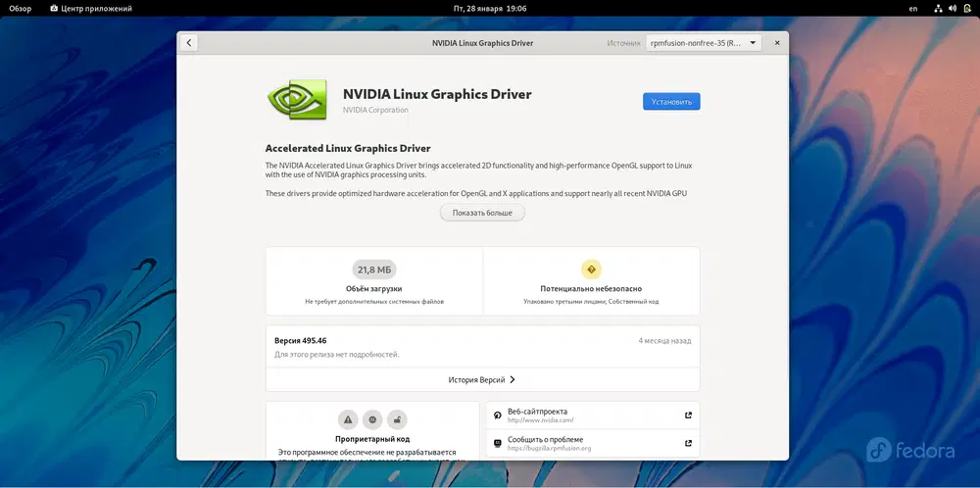Viewport: 980px width, 488px height.
Task: Open the Источник rpmfusion-nonfree-35 dropdown
Action: pos(704,43)
